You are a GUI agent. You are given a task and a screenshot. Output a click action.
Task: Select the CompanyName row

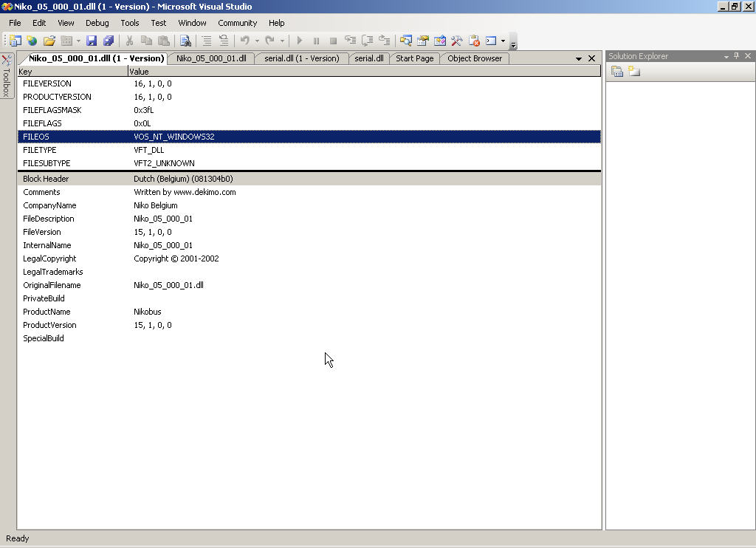309,205
